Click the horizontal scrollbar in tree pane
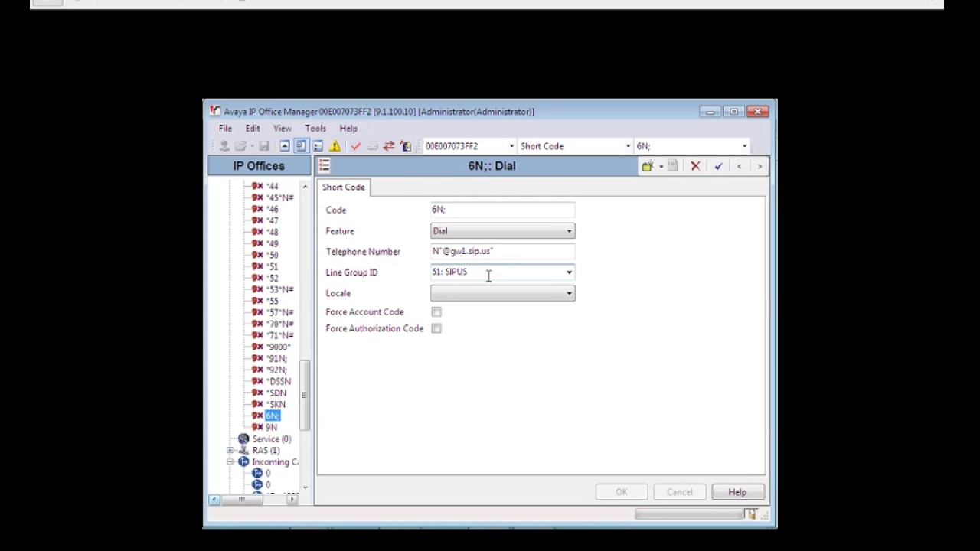This screenshot has width=980, height=551. point(241,499)
